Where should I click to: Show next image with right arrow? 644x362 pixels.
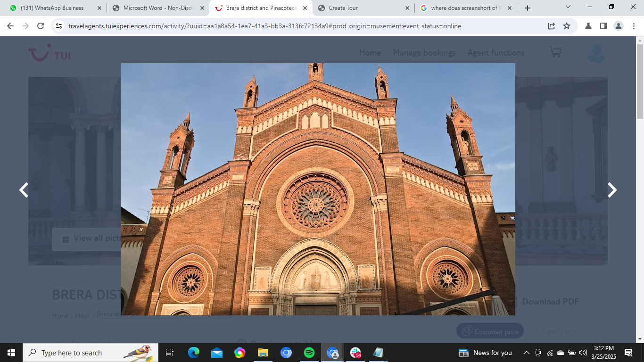tap(611, 190)
